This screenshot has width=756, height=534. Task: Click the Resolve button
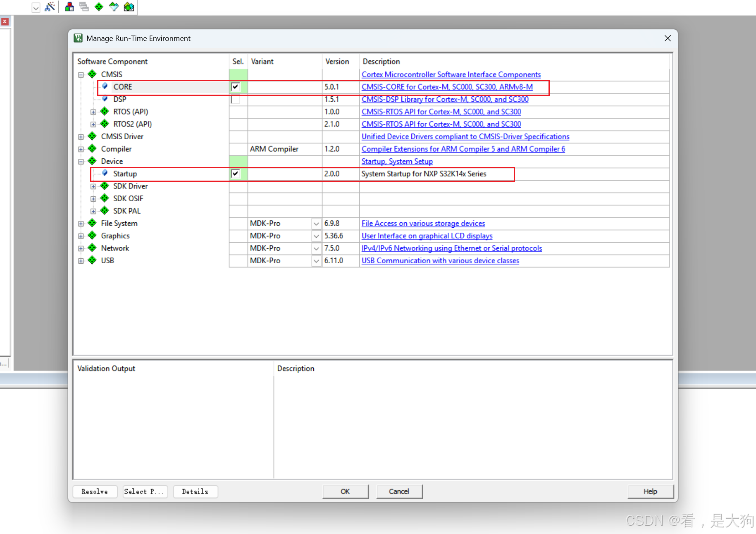[x=95, y=491]
